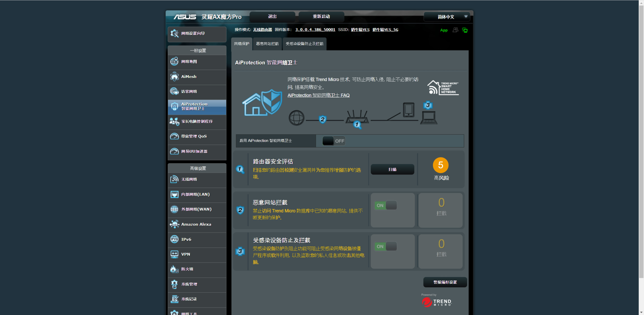This screenshot has height=315, width=644.
Task: Click the firmware version 3.0.0.4.386_50001 link
Action: (315, 30)
